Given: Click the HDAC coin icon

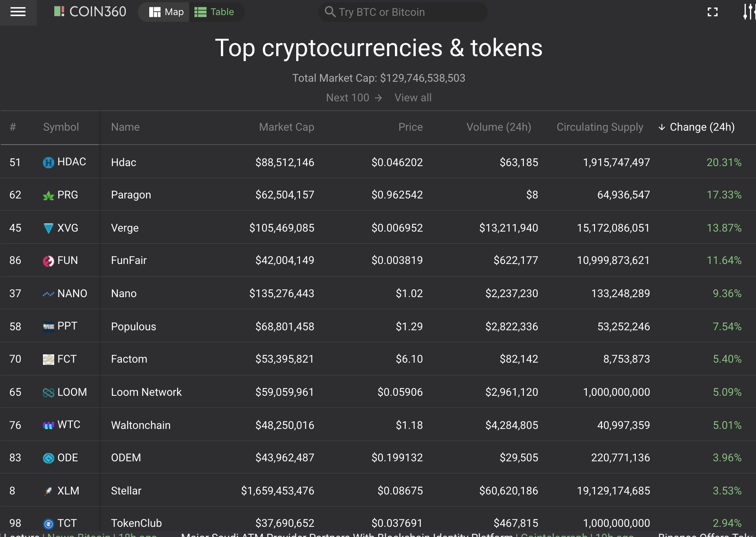Looking at the screenshot, I should coord(48,163).
